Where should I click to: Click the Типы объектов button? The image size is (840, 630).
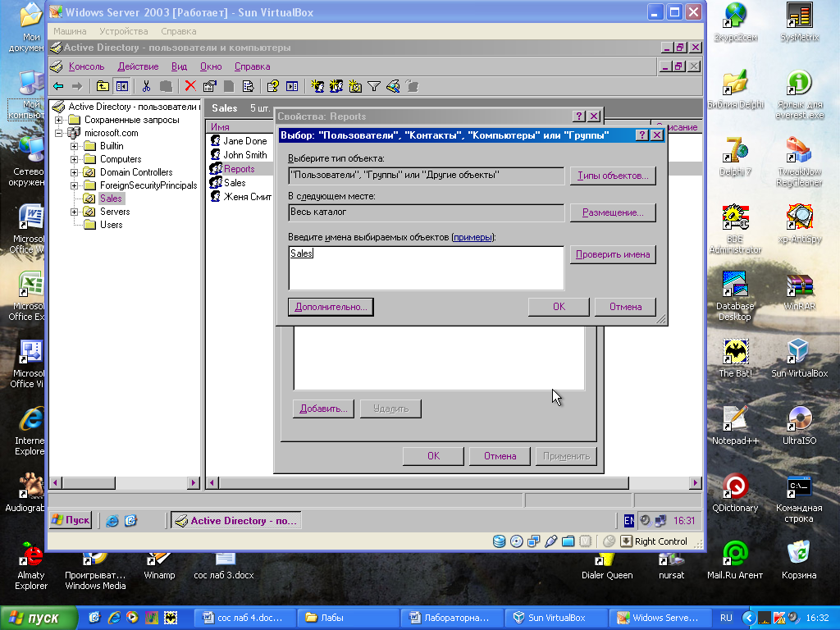pyautogui.click(x=613, y=176)
